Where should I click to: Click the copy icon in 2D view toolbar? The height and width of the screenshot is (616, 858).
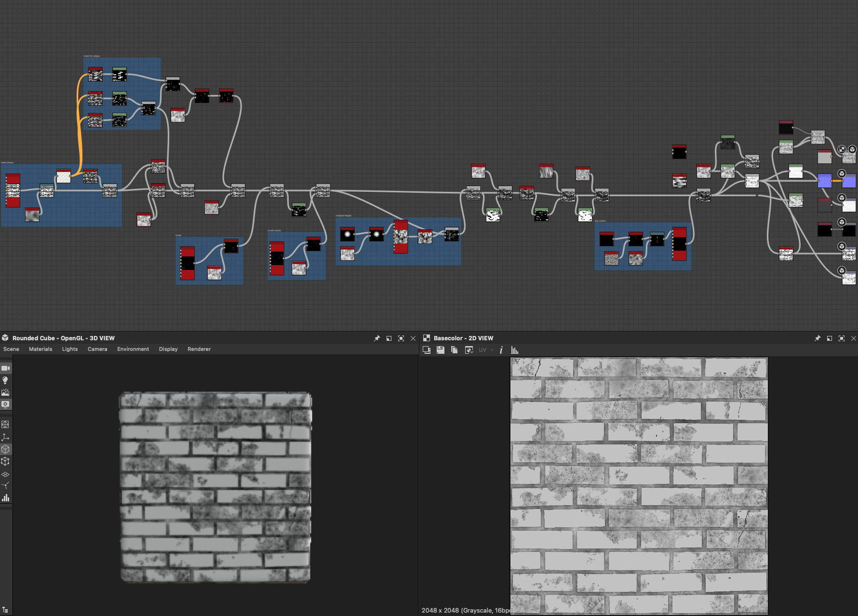pos(454,350)
